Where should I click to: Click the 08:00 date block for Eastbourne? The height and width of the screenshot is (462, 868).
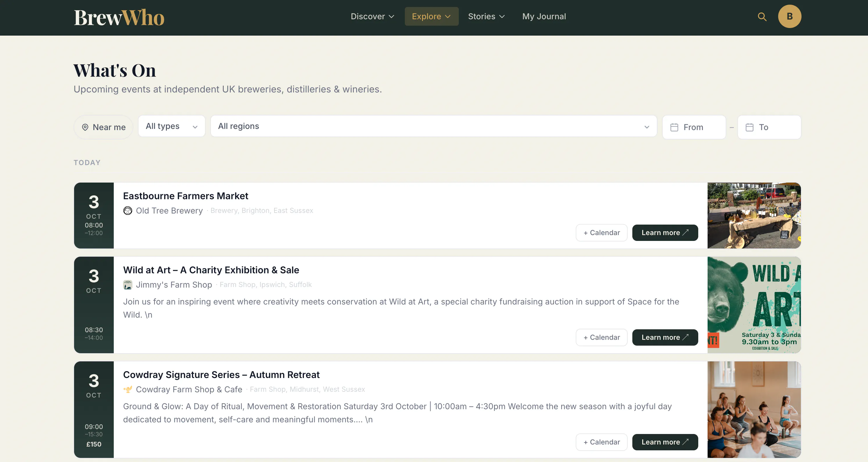(x=94, y=216)
